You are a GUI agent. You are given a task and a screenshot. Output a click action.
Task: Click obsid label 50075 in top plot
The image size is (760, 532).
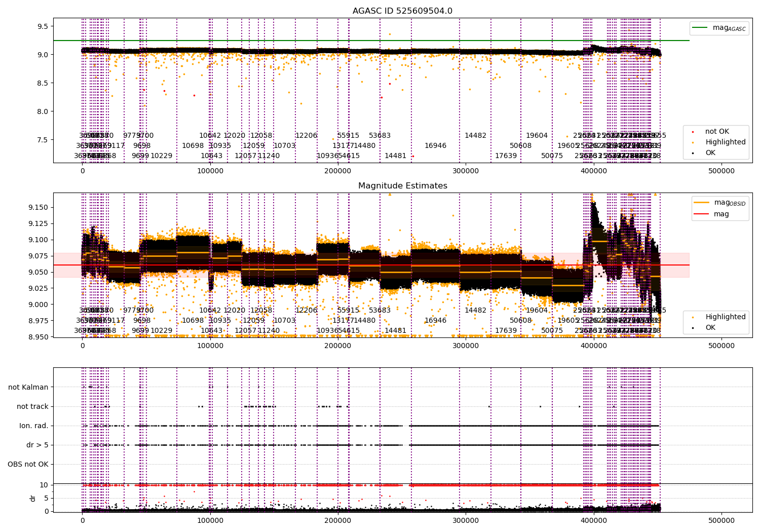552,156
